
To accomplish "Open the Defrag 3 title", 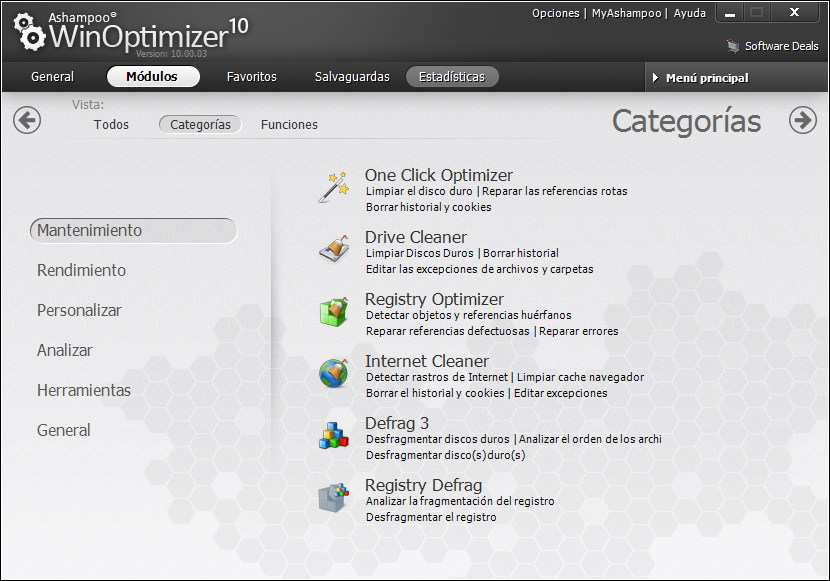I will (397, 423).
